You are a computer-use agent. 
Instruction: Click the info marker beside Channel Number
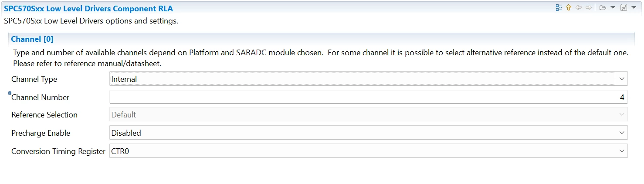point(10,93)
